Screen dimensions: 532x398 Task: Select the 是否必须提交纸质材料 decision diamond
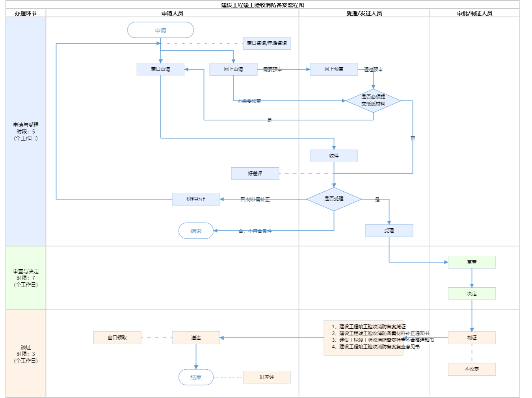[x=373, y=101]
